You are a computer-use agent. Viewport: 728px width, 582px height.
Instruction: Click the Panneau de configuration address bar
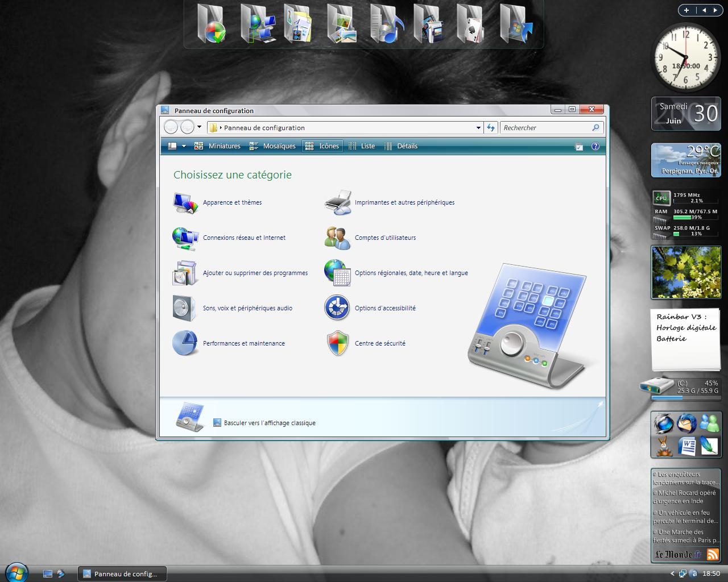coord(345,128)
